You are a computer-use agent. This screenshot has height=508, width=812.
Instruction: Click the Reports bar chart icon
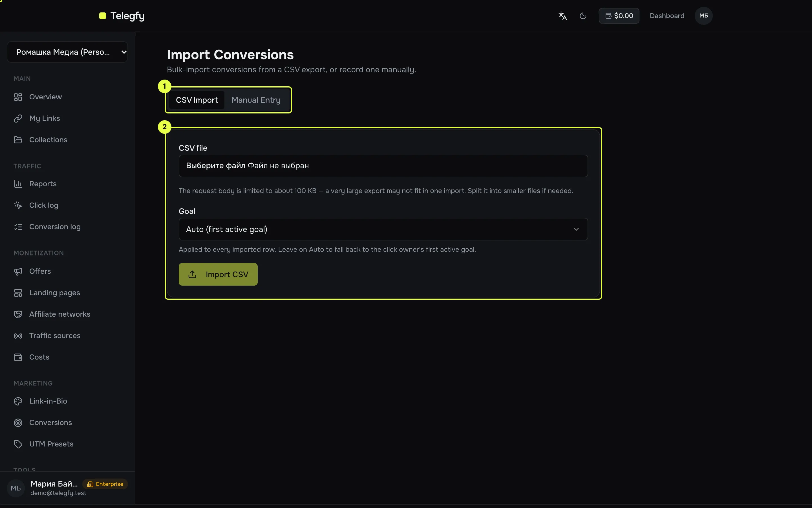[18, 184]
